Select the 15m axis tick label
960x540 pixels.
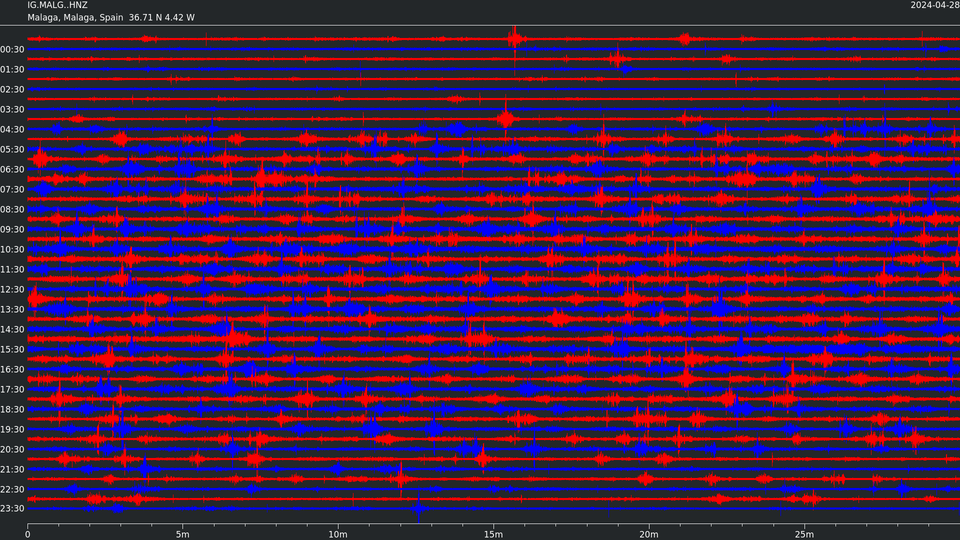click(493, 534)
